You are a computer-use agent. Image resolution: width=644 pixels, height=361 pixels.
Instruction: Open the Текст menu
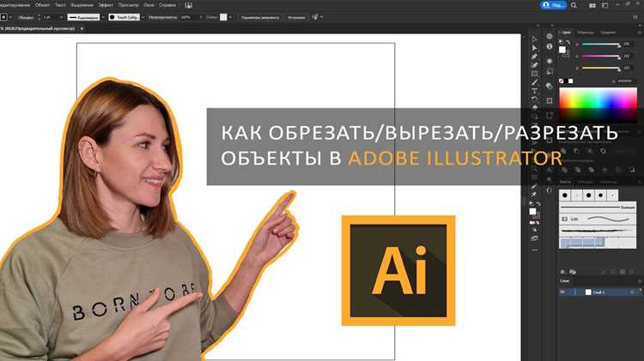click(x=60, y=5)
